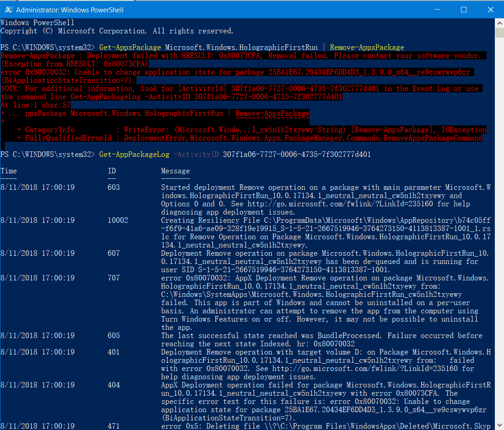This screenshot has height=430, width=504.
Task: Click the activity ID after -ActivityID parameter
Action: [x=297, y=155]
